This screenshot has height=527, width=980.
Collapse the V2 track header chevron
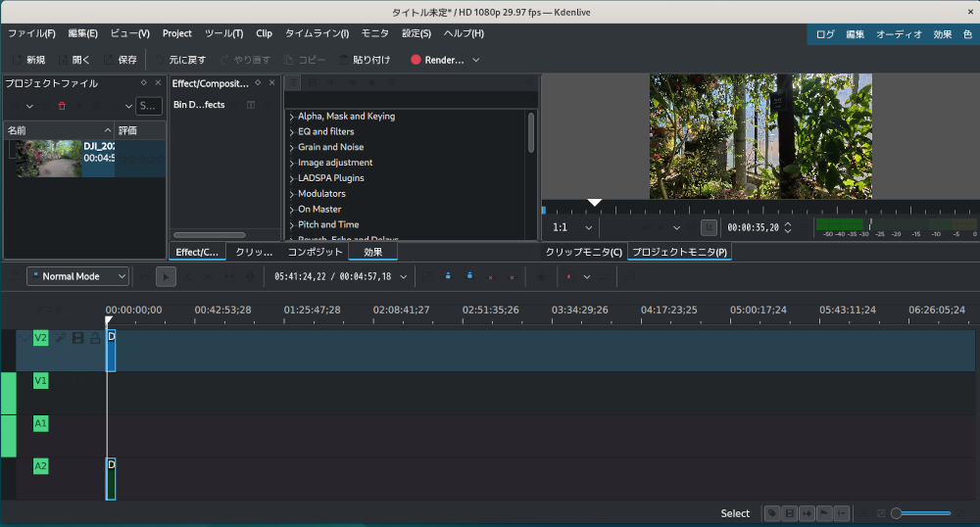[x=24, y=338]
